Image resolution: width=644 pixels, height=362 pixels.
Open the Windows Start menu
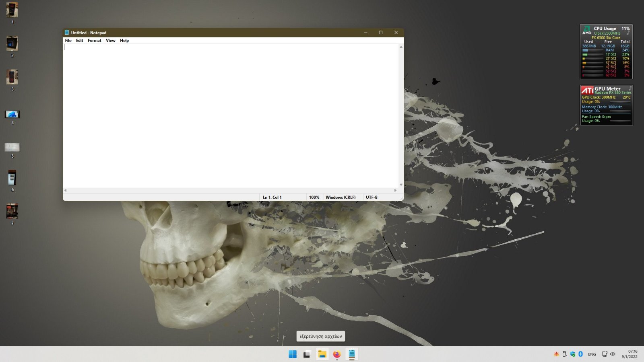293,354
